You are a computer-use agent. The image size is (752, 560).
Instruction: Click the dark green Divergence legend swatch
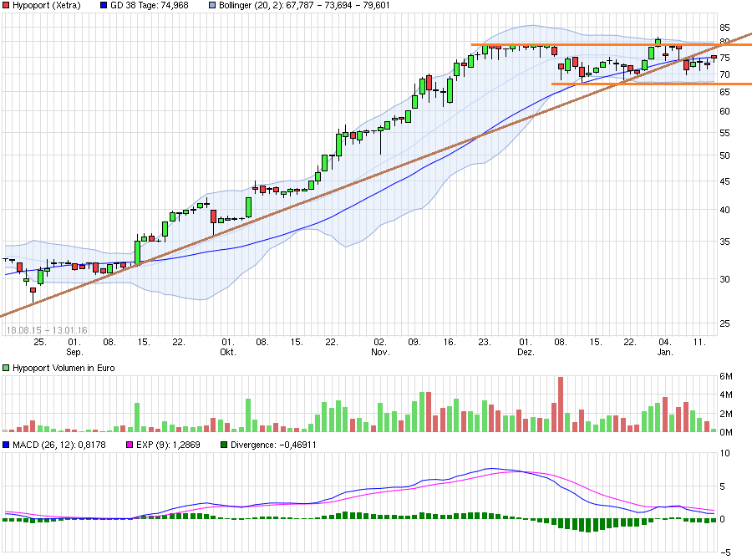pyautogui.click(x=224, y=445)
